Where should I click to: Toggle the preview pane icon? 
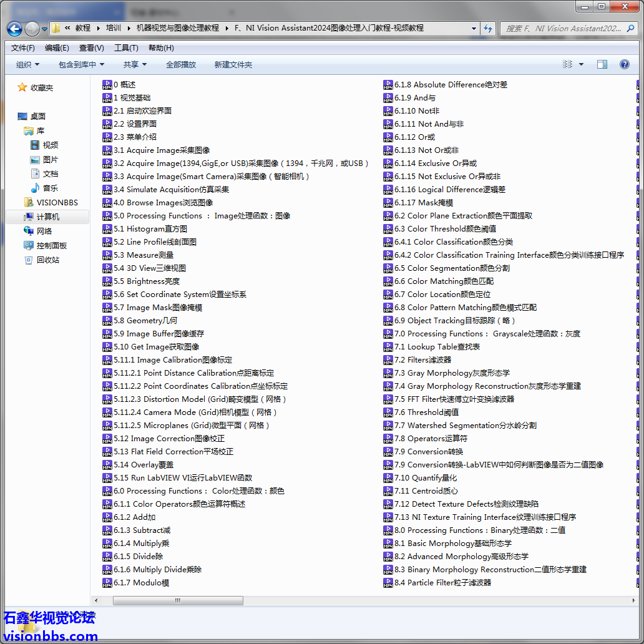tap(602, 64)
